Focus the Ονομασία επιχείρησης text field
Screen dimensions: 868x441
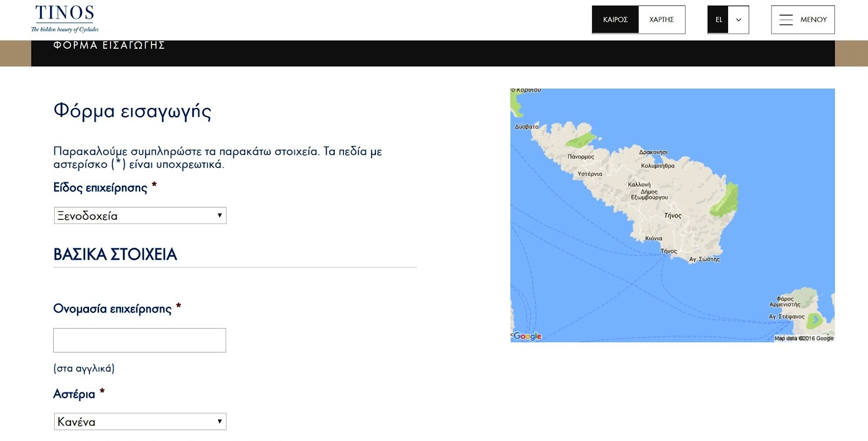tap(139, 340)
